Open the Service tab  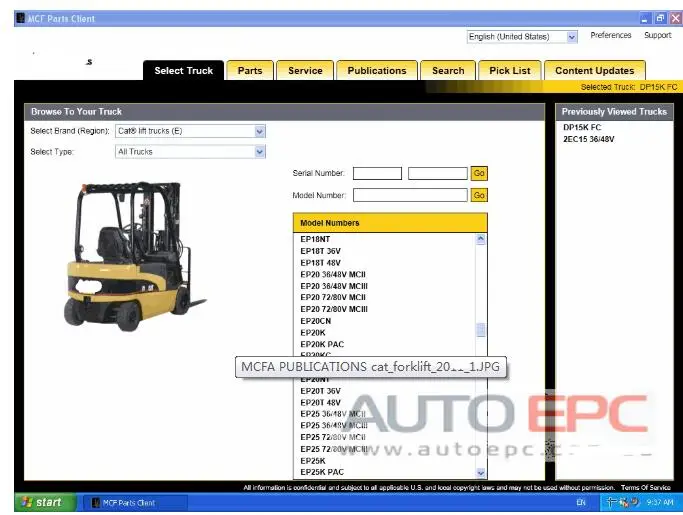pyautogui.click(x=305, y=71)
